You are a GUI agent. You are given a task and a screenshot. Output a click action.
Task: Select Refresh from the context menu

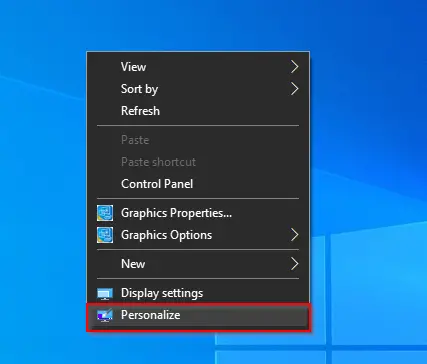point(140,111)
